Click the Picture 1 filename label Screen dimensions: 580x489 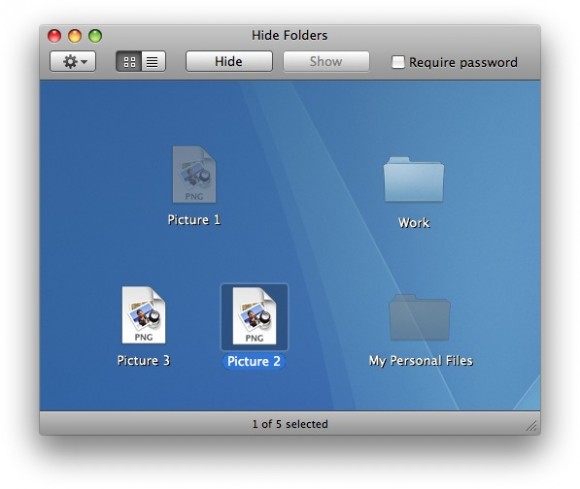pyautogui.click(x=194, y=220)
